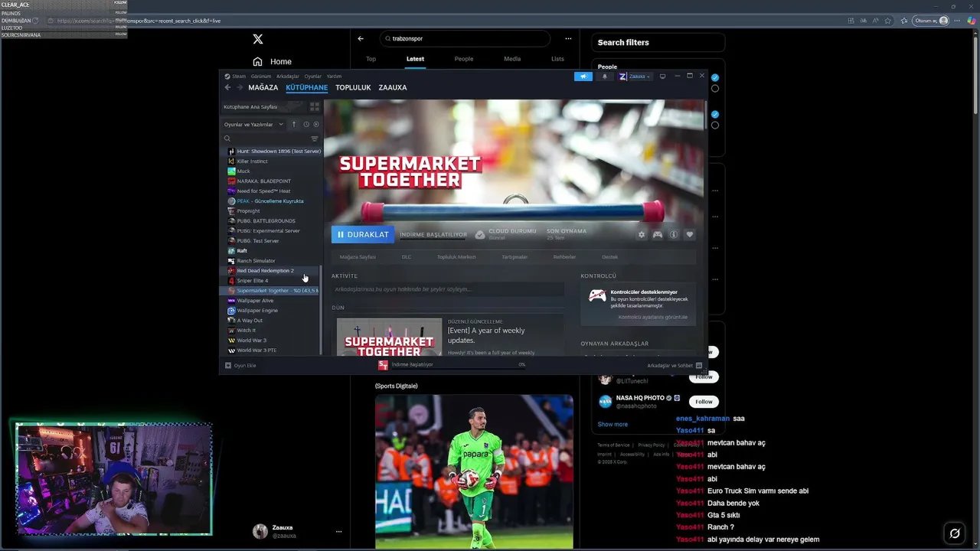The image size is (980, 551).
Task: Click the Cloud Durumu cloud icon
Action: click(480, 234)
